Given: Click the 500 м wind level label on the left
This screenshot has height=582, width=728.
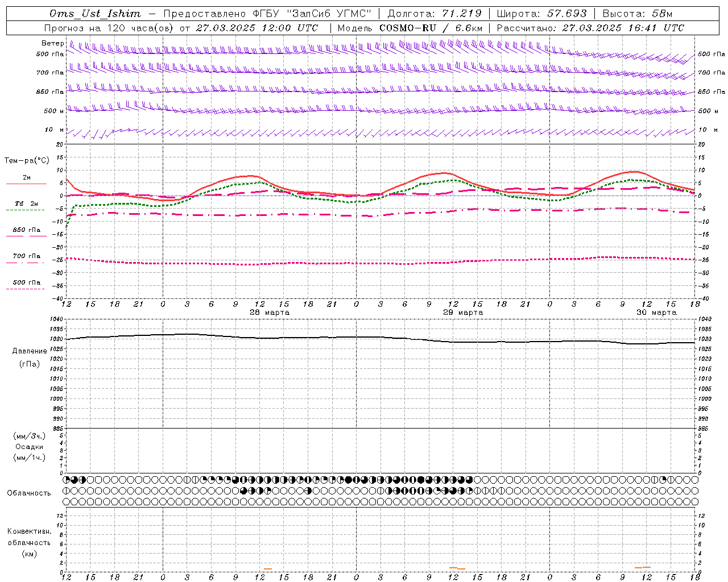Looking at the screenshot, I should point(53,111).
